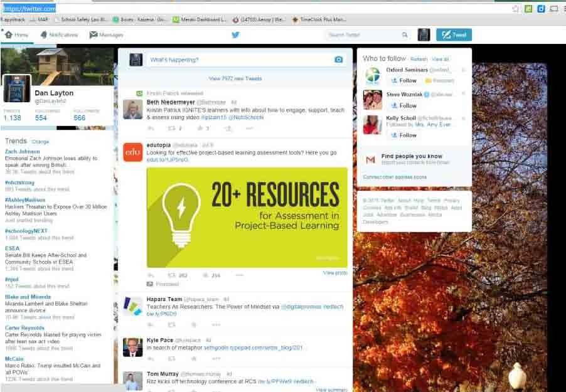Open the #schoologyNEXT trend
The height and width of the screenshot is (392, 566).
coord(26,231)
